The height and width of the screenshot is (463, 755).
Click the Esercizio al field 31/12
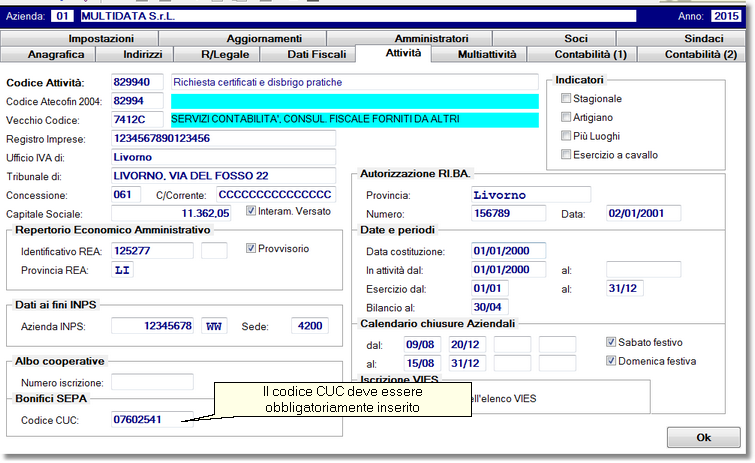coord(625,289)
